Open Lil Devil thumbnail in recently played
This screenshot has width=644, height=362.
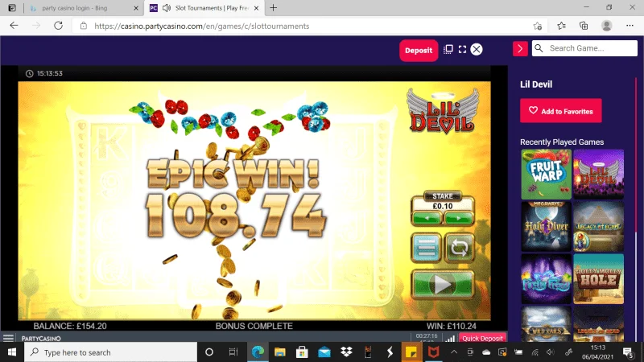[x=598, y=174]
